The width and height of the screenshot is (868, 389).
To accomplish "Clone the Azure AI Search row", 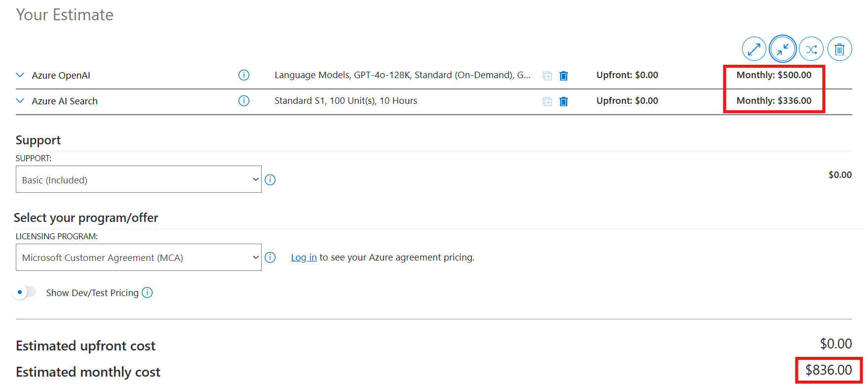I will [x=547, y=101].
